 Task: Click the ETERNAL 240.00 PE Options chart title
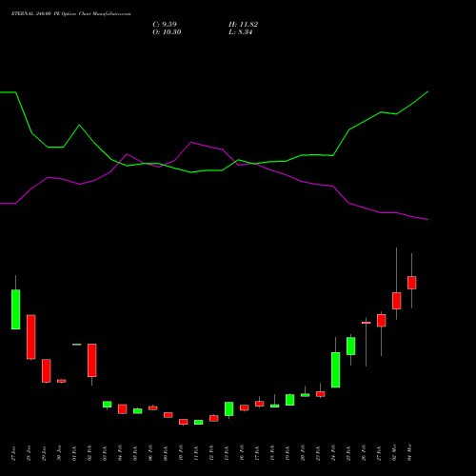pyautogui.click(x=70, y=14)
